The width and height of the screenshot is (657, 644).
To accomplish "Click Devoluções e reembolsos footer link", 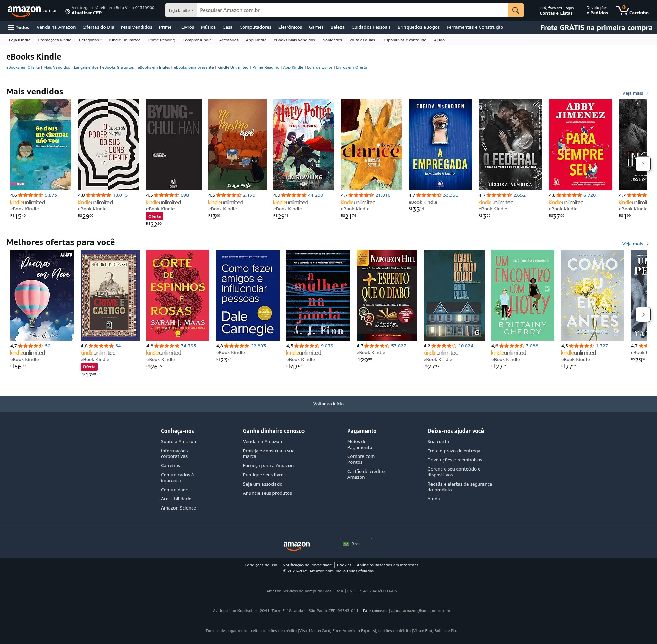I will (455, 460).
